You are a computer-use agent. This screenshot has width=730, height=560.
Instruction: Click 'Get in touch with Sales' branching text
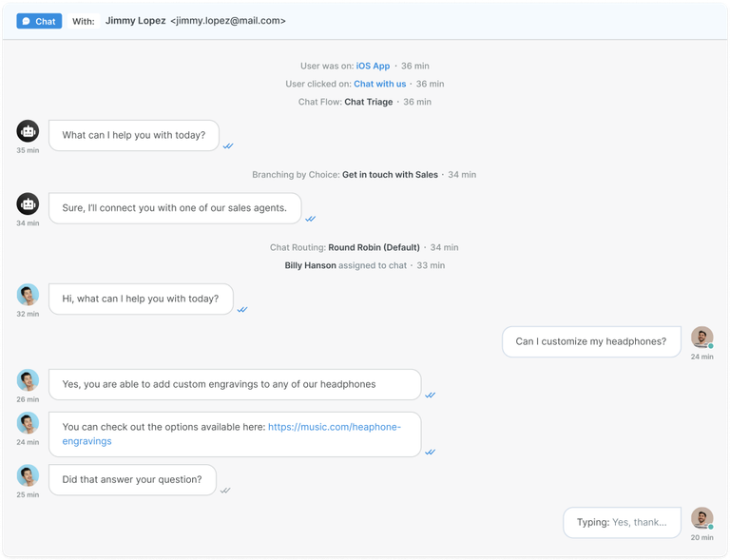[390, 175]
